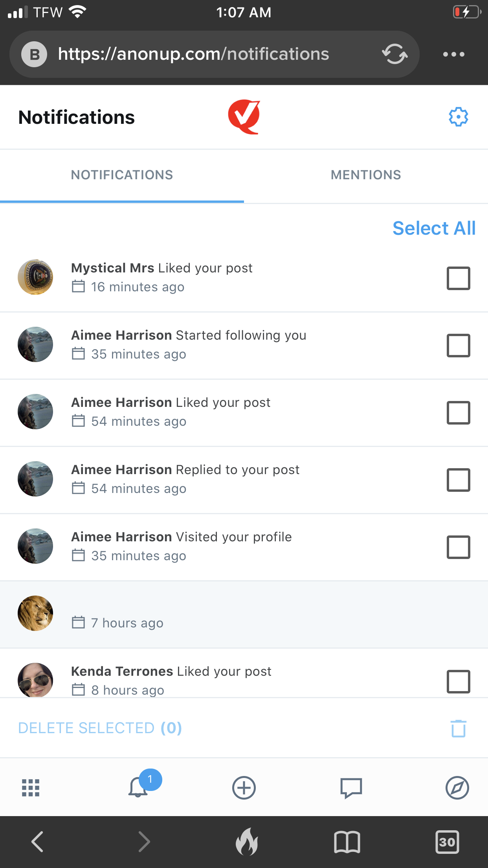Open the apps grid menu icon
Image resolution: width=488 pixels, height=868 pixels.
coord(31,787)
